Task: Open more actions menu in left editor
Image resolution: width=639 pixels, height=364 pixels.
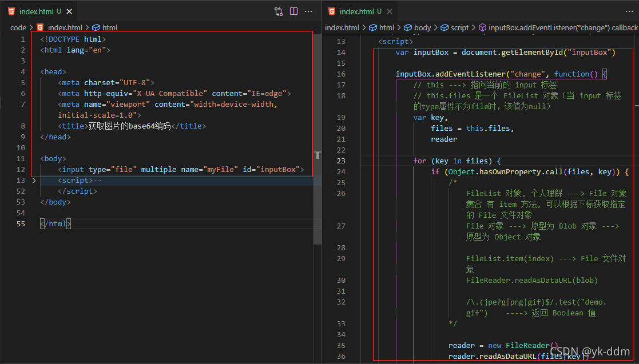Action: [x=308, y=11]
